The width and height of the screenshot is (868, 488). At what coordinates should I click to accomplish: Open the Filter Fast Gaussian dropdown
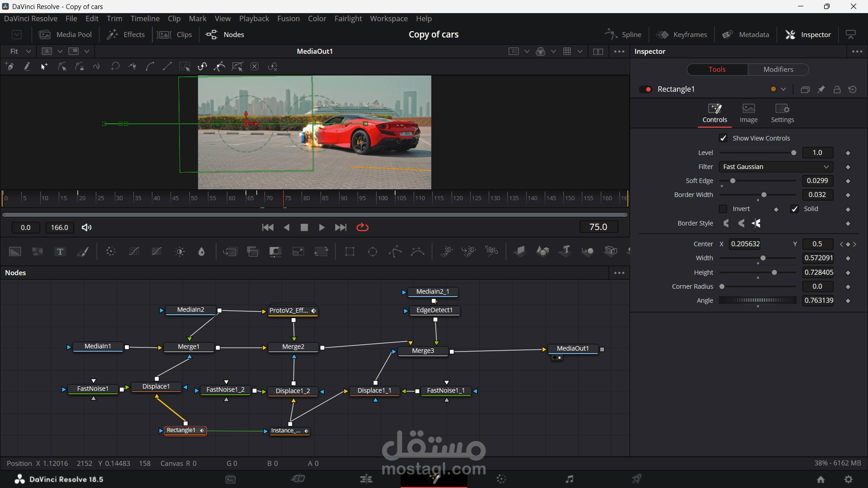[x=776, y=167]
